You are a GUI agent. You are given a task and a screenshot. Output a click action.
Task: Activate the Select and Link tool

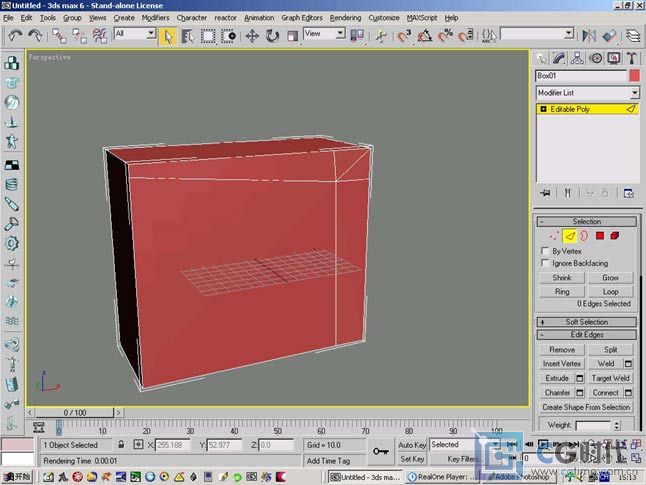coord(59,36)
